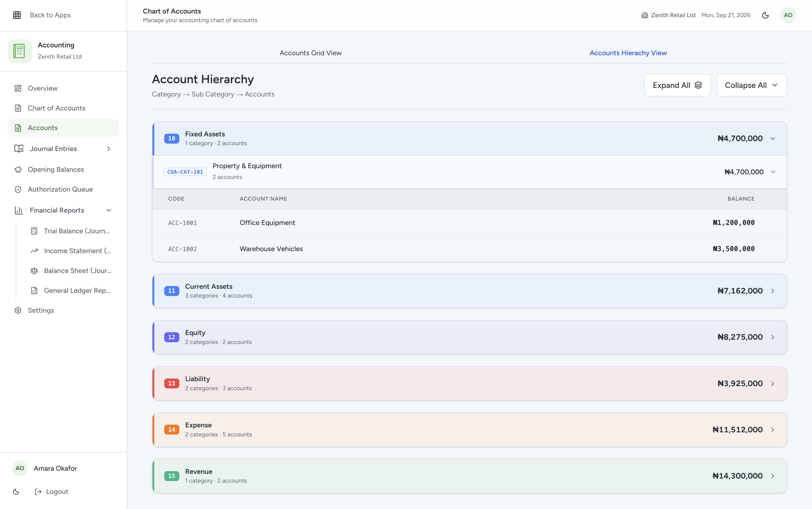This screenshot has height=509, width=812.
Task: Click the Overview dashboard icon in sidebar
Action: pos(18,88)
